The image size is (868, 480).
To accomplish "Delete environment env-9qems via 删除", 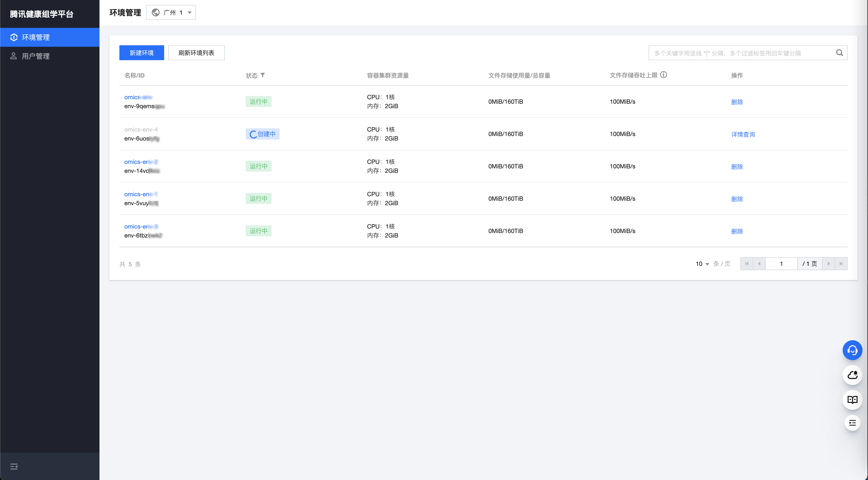I will [737, 102].
